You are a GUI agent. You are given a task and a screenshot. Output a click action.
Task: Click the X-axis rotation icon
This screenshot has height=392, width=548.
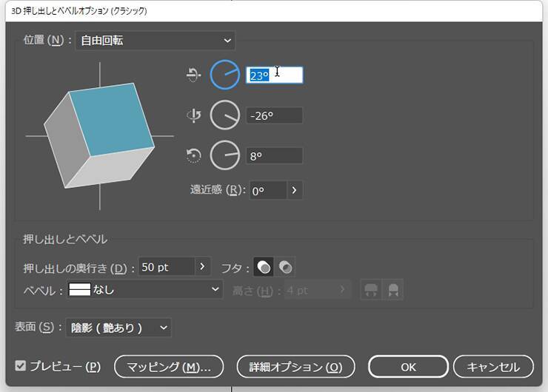(x=193, y=75)
